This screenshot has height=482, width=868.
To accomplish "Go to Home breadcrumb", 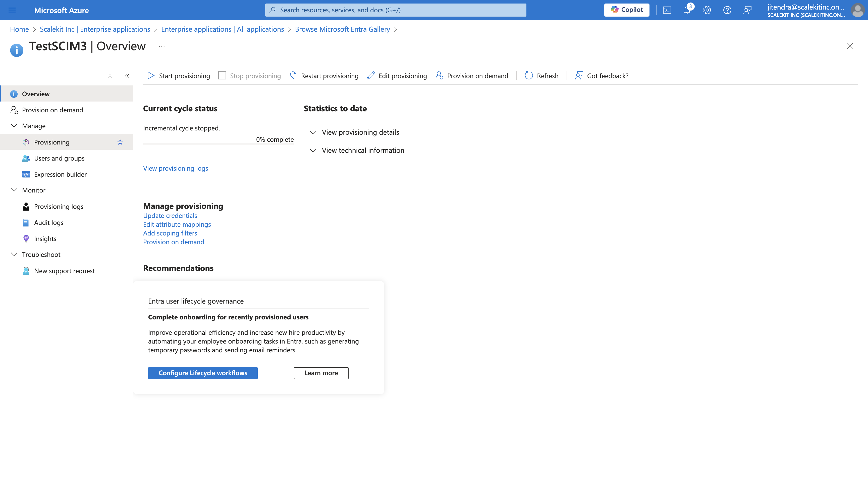I will click(x=19, y=29).
